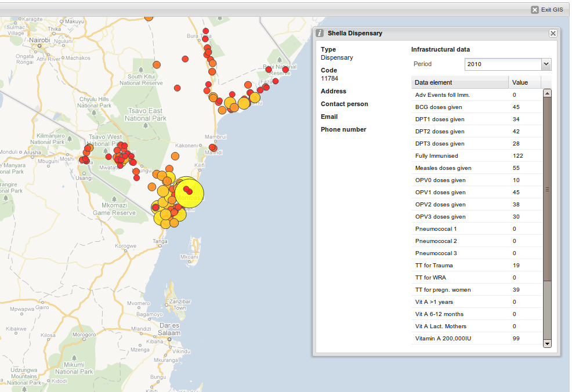Click the orange marker beside Kakoneni

coord(176,155)
